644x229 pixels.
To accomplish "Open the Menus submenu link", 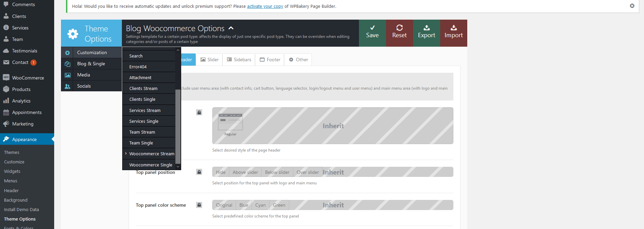I will click(10, 181).
